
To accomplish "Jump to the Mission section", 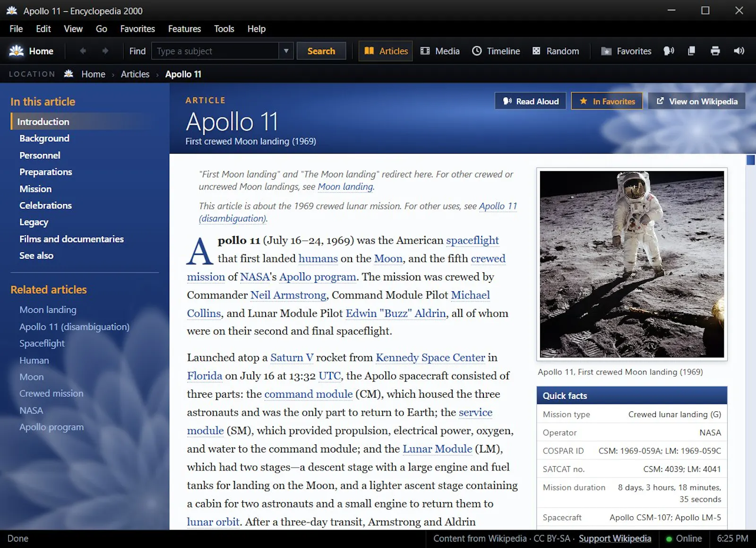I will point(35,189).
